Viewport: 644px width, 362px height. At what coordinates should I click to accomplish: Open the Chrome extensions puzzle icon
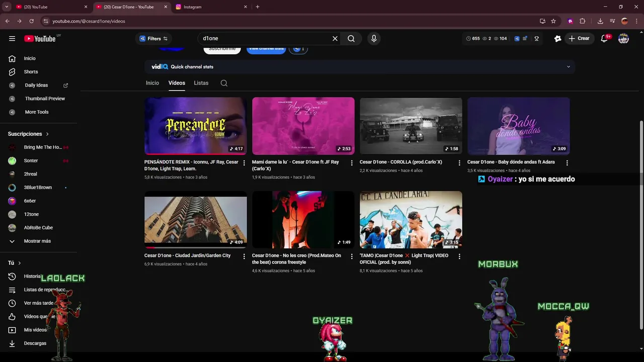point(583,21)
